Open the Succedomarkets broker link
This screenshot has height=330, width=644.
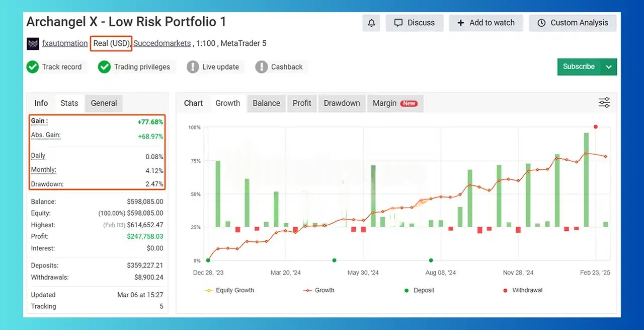tap(162, 43)
